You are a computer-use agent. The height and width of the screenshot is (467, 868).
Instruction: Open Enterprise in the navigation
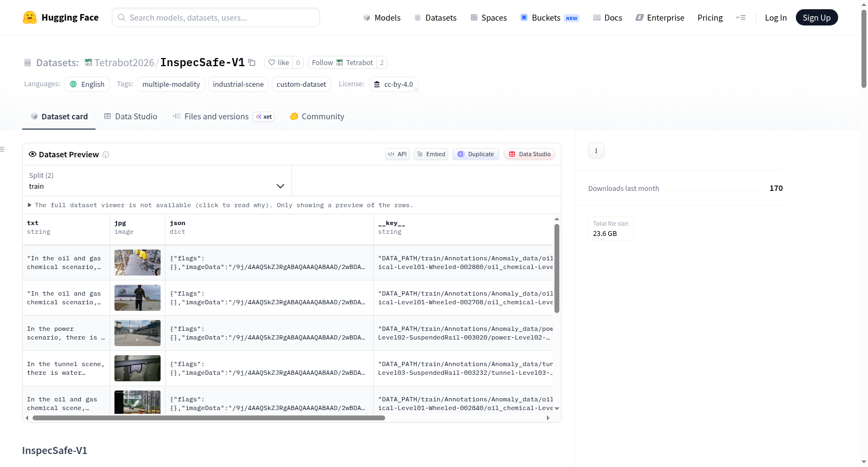[660, 17]
